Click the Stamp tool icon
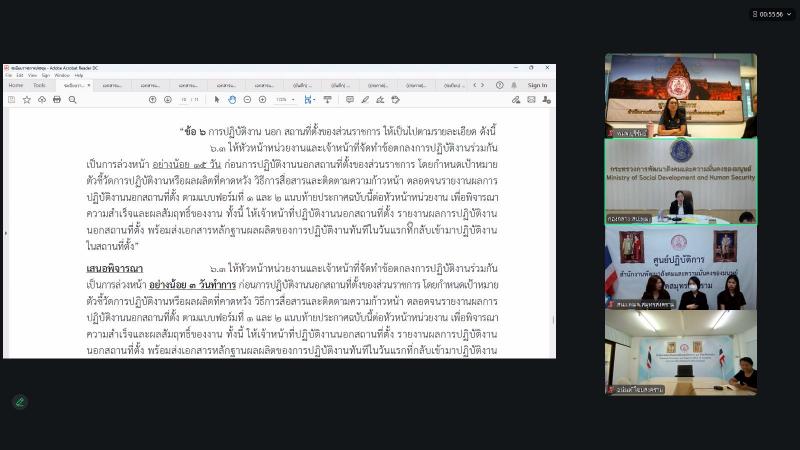 pyautogui.click(x=395, y=100)
